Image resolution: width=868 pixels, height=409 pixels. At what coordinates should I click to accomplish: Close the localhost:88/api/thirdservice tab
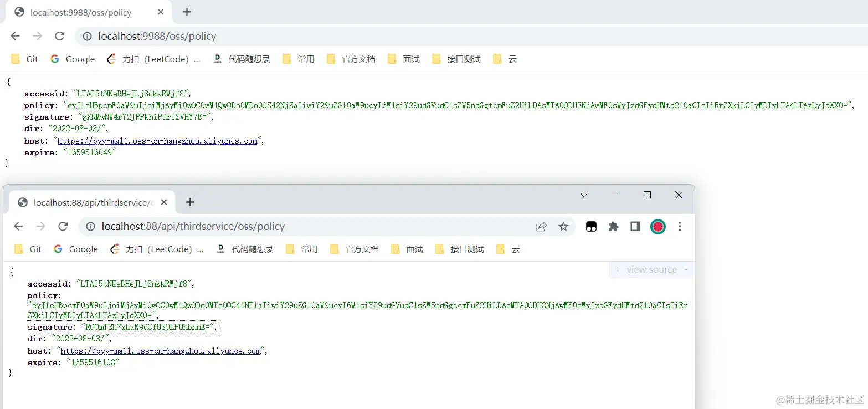pos(164,202)
